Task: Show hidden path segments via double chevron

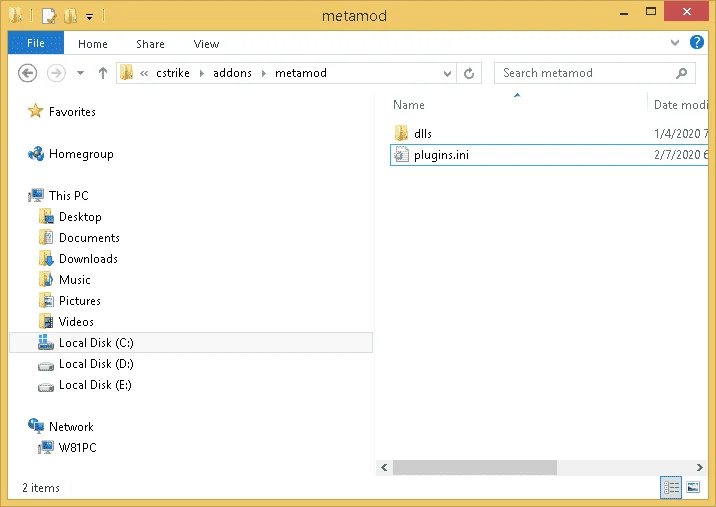Action: 144,73
